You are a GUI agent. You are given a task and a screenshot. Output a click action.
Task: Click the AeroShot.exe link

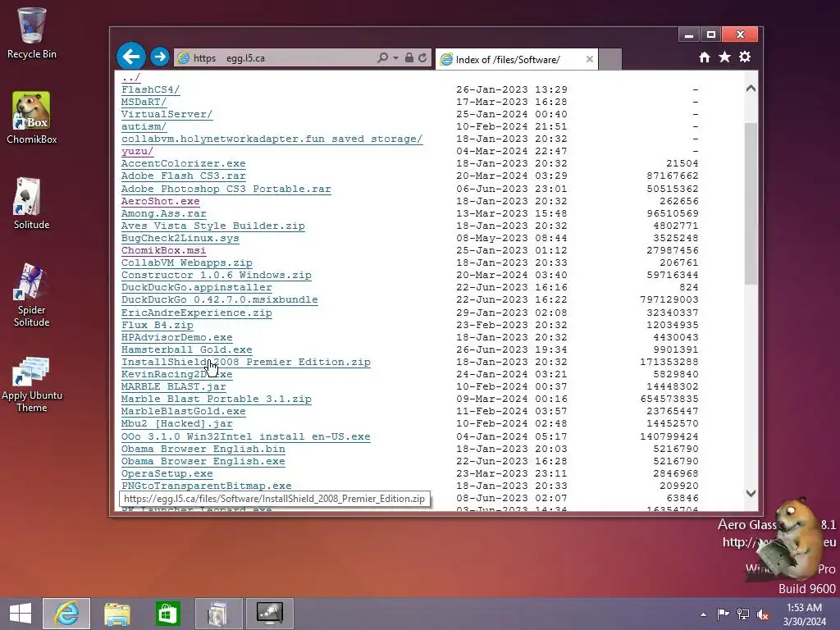coord(160,202)
